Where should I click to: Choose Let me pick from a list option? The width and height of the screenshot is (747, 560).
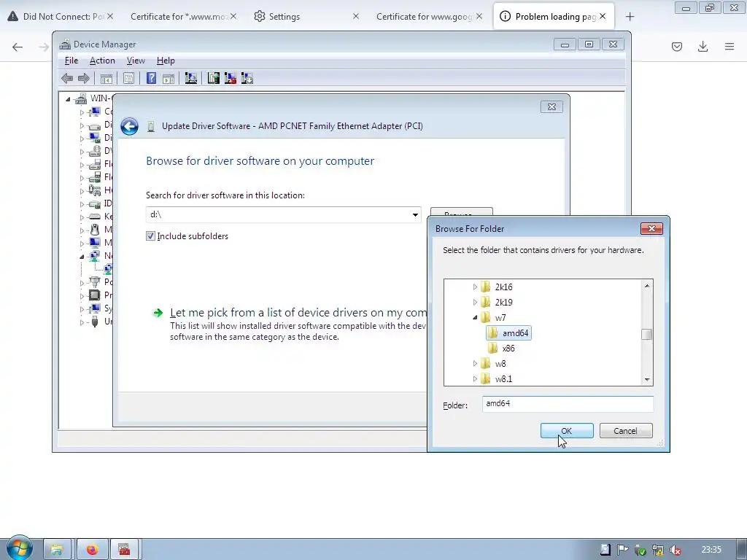(x=298, y=313)
